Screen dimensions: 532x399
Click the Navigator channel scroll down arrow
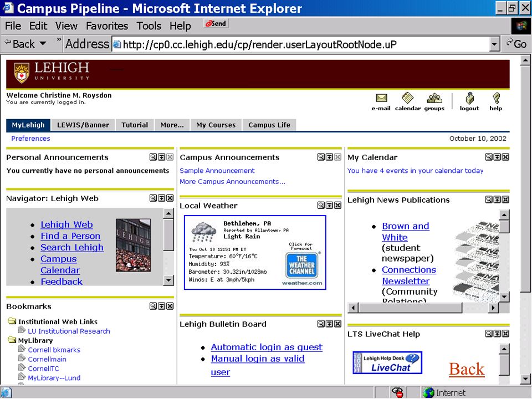(x=168, y=280)
